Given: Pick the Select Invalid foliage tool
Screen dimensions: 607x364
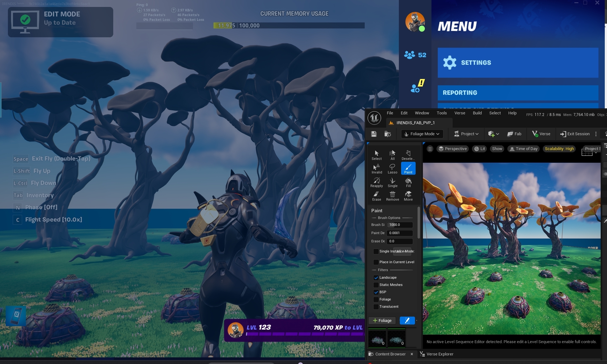Looking at the screenshot, I should (376, 169).
